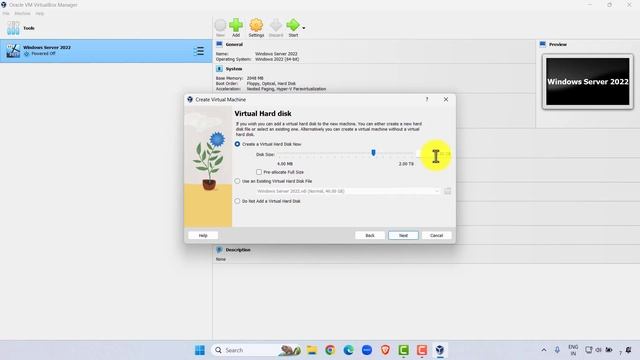Cancel the Create Virtual Machine wizard
This screenshot has width=640, height=360.
pos(436,236)
